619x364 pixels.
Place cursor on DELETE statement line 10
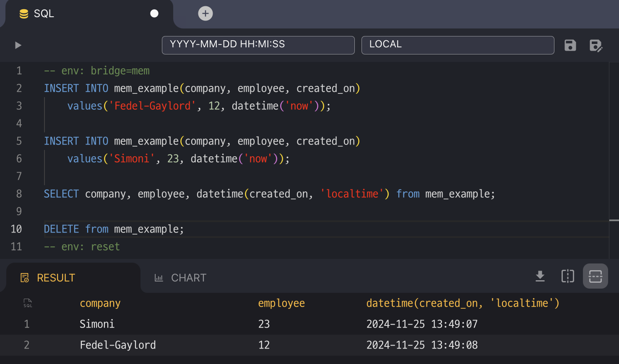pos(114,229)
